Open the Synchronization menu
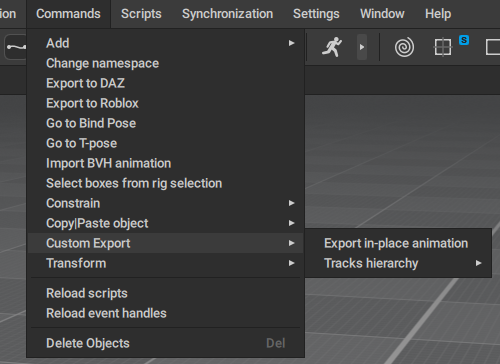500x364 pixels. [227, 14]
